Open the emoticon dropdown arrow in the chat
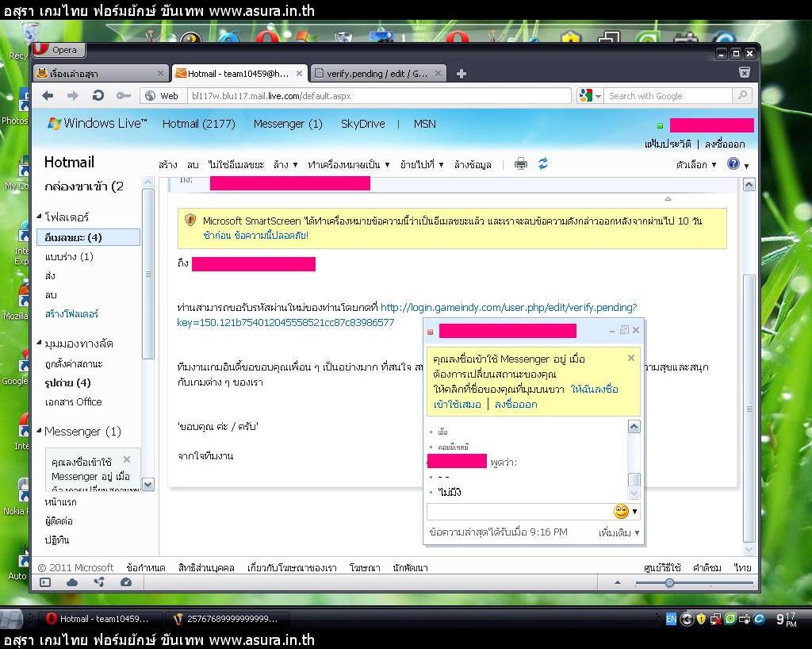Screen dimensions: 812x649 tap(634, 512)
